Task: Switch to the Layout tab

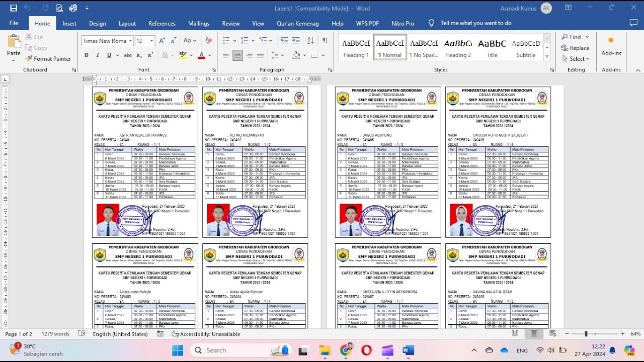Action: point(127,23)
